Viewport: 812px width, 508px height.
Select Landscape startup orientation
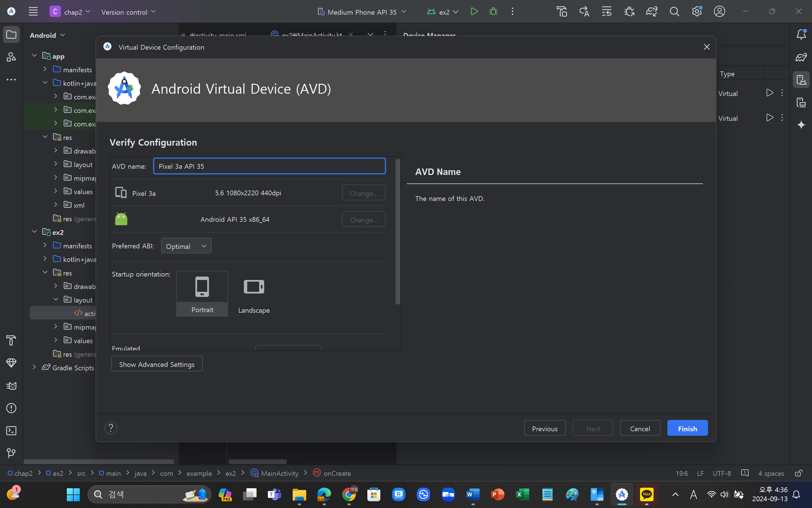pos(254,294)
